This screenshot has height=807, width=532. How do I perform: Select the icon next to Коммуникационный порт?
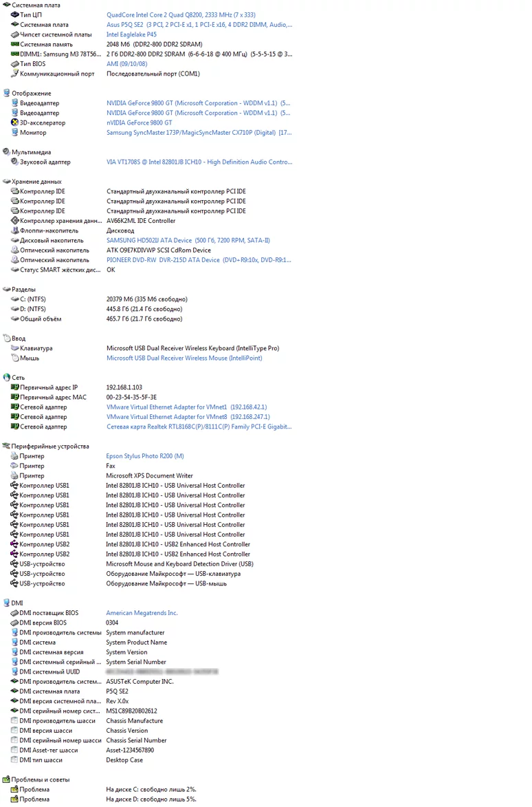tap(15, 74)
